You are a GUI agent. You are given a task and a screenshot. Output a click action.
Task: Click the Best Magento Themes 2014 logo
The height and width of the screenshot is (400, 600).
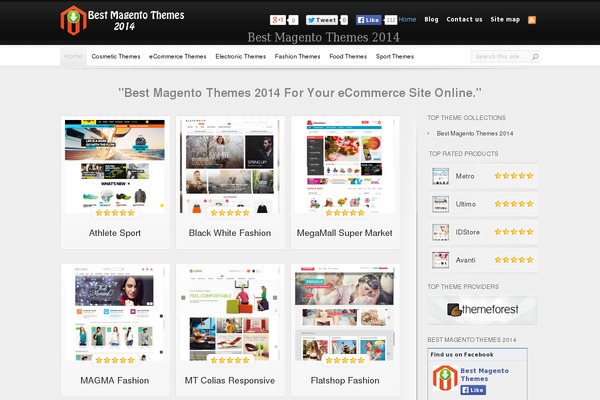122,20
